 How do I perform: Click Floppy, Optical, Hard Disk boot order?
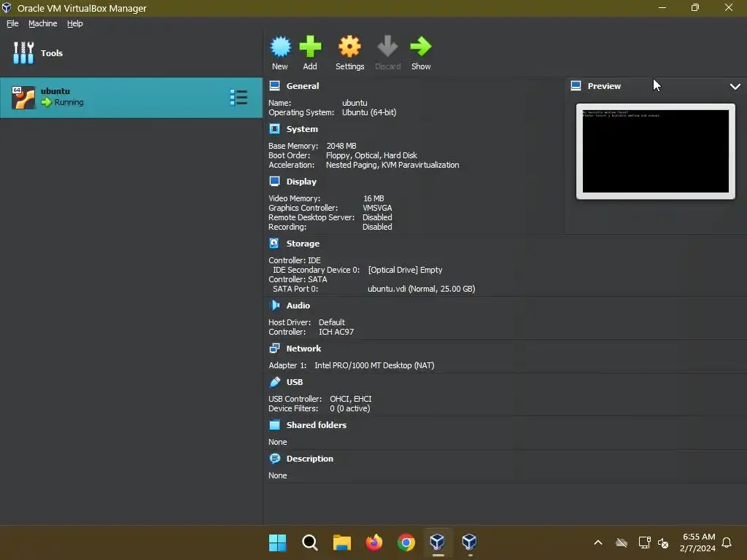(x=371, y=155)
